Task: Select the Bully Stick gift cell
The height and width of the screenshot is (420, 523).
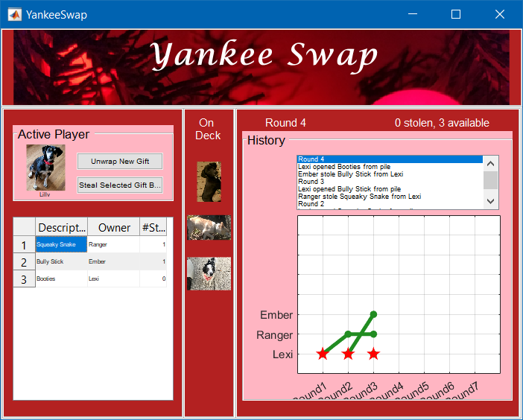Action: click(x=61, y=262)
